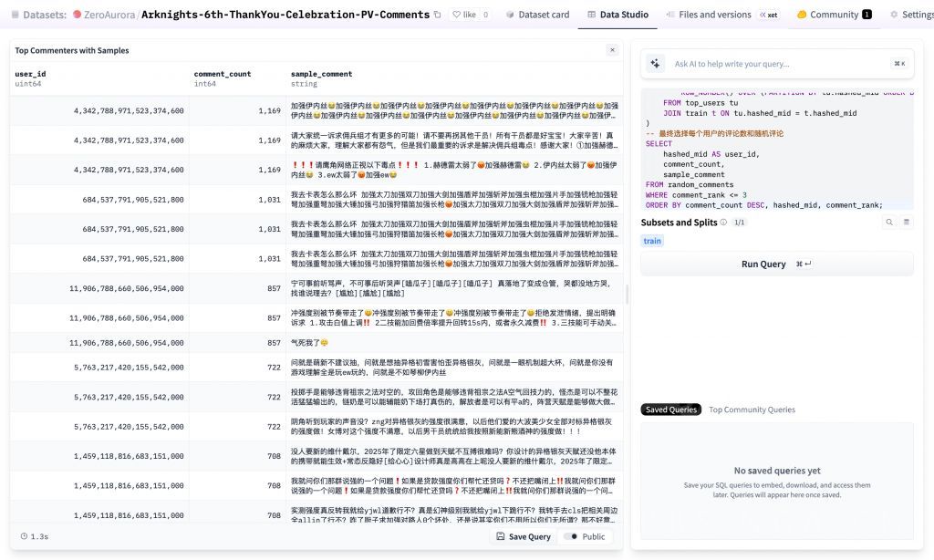Toggle the Public switch for the query
Viewport: 934px width, 560px height.
[571, 536]
